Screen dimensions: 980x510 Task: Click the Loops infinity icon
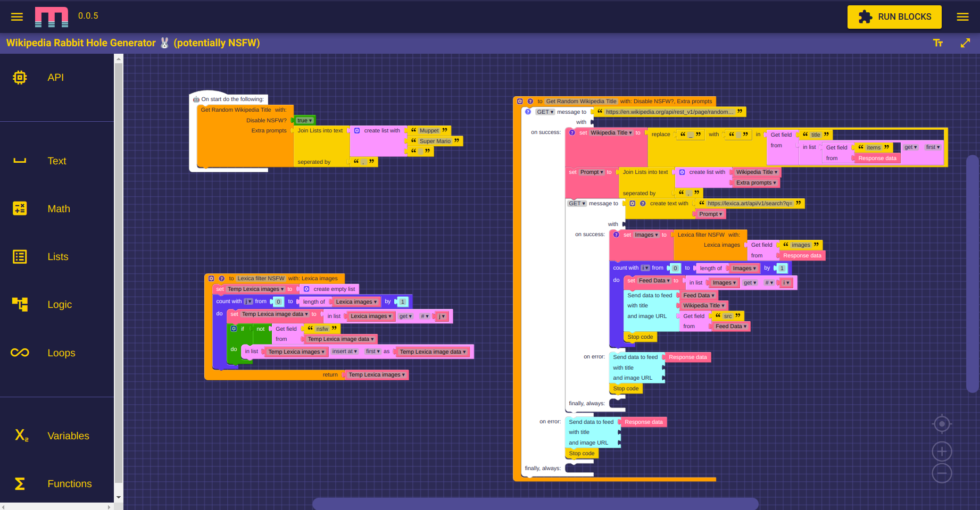click(20, 353)
